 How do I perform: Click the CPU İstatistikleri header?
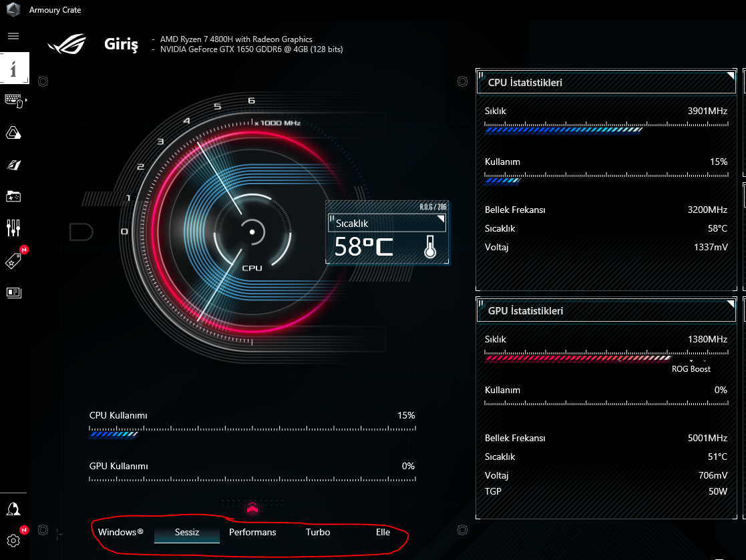click(x=606, y=82)
